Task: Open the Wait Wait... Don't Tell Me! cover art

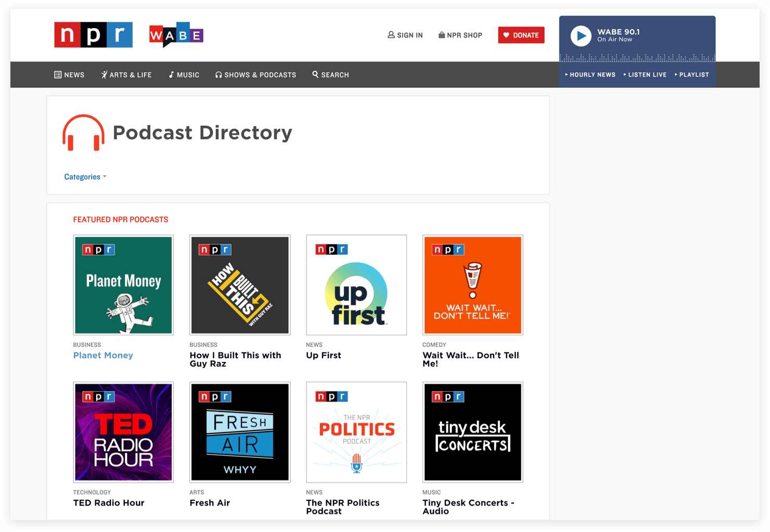Action: click(473, 285)
